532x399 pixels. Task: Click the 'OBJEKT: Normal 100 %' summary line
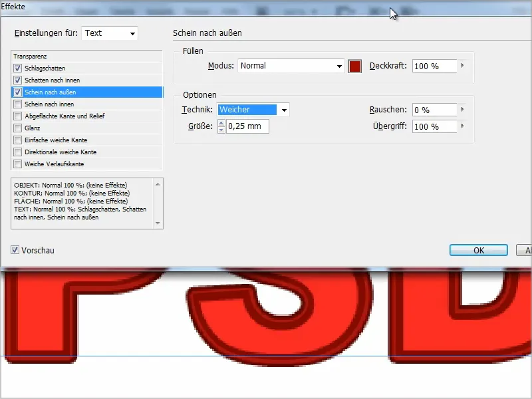(70, 186)
